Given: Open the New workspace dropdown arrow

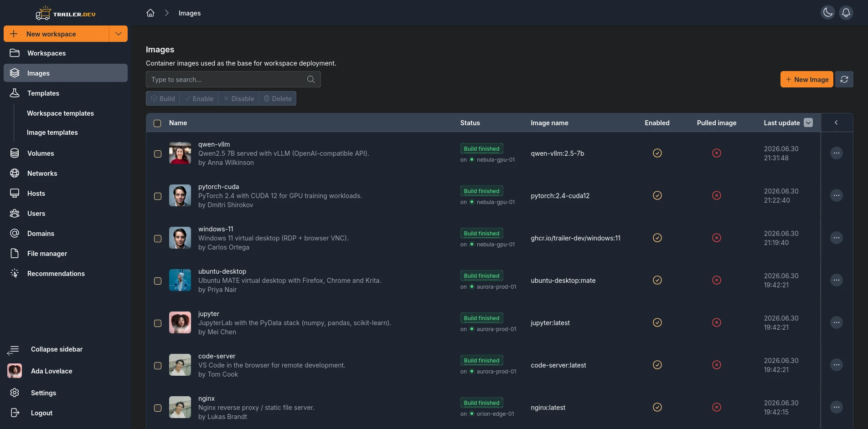Looking at the screenshot, I should click(119, 34).
